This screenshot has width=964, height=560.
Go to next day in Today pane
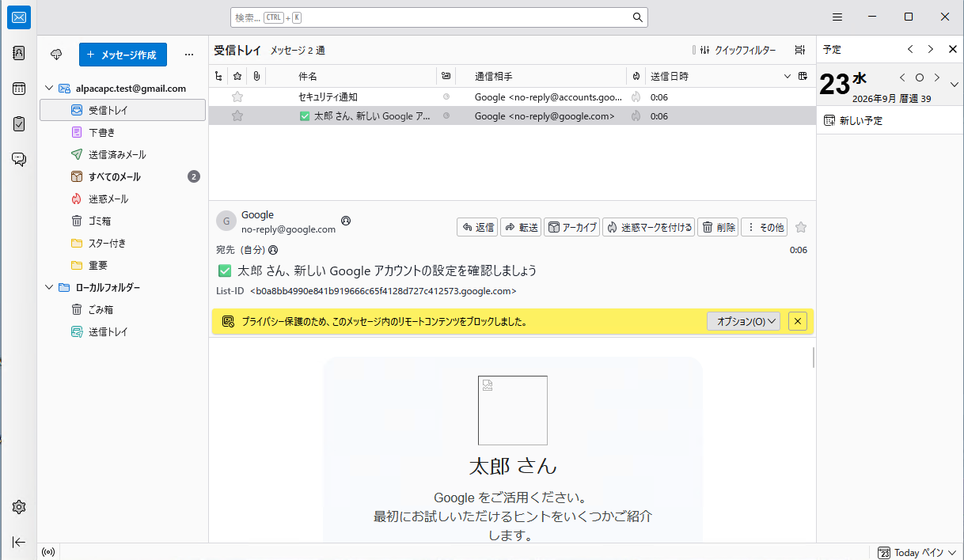coord(937,78)
